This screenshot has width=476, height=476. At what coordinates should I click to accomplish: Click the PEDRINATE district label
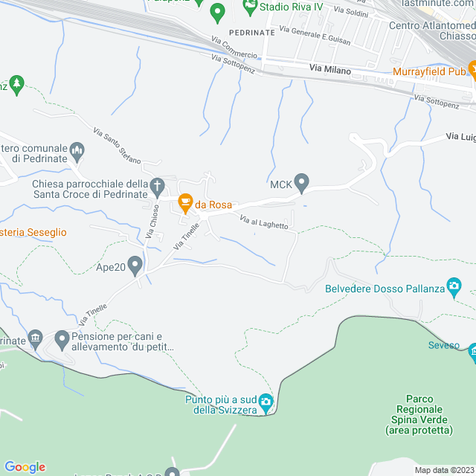[x=252, y=33]
